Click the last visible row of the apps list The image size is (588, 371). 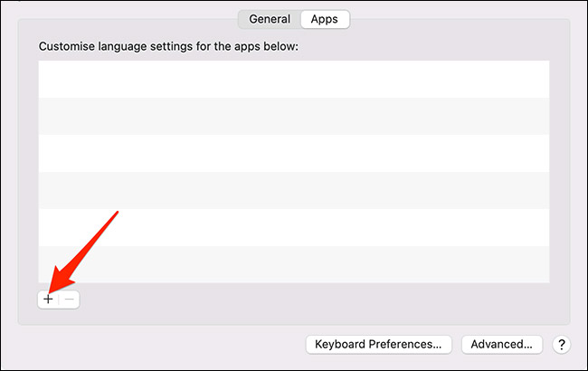point(293,264)
